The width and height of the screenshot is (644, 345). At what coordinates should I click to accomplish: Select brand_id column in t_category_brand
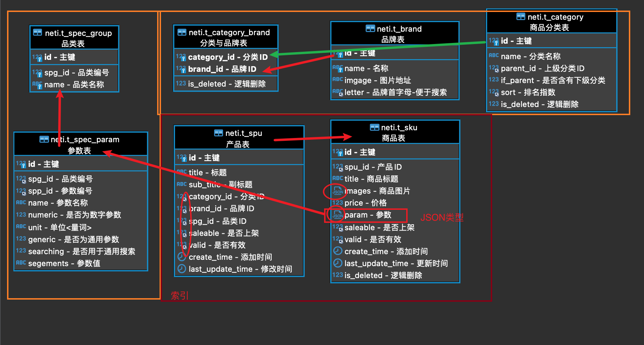225,69
